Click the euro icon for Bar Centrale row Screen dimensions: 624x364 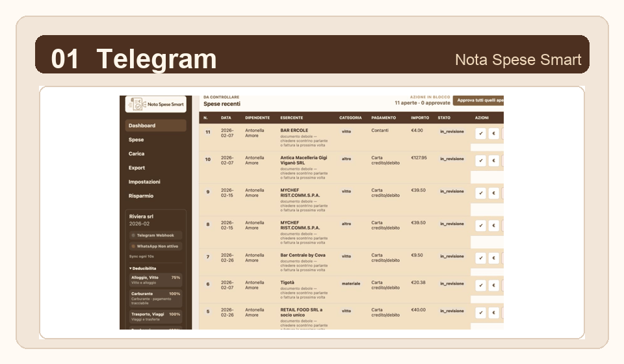(x=494, y=258)
